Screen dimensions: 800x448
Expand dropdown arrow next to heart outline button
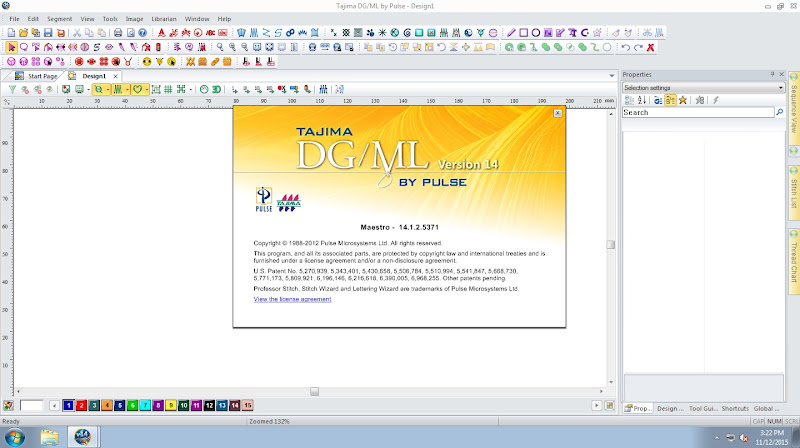pos(146,89)
